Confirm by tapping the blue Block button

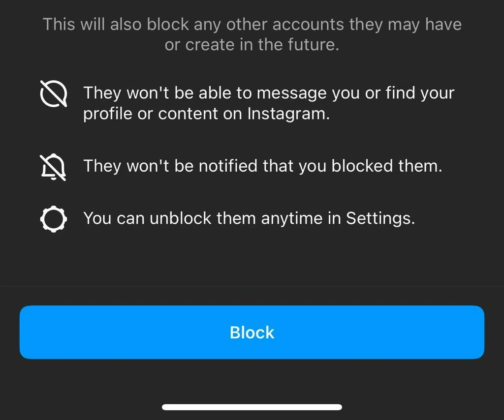point(252,332)
